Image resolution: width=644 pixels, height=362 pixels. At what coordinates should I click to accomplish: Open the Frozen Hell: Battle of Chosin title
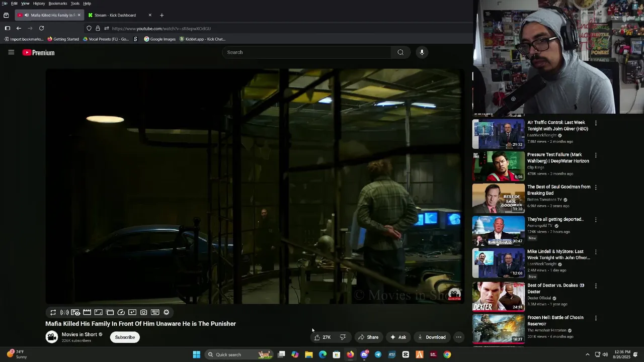tap(555, 321)
